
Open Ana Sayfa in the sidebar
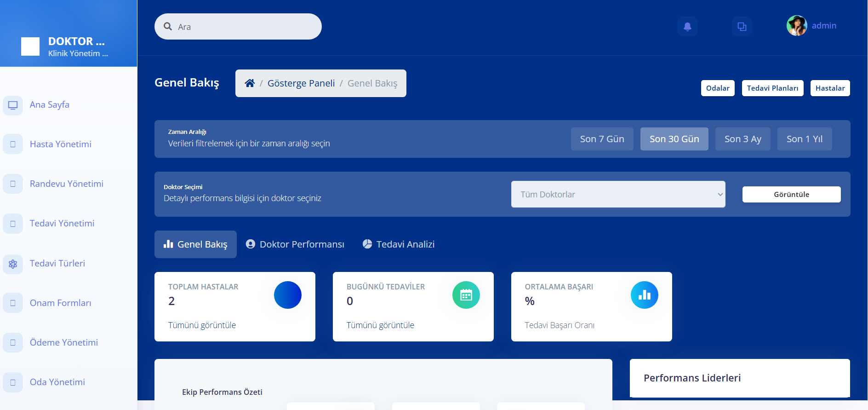click(50, 104)
